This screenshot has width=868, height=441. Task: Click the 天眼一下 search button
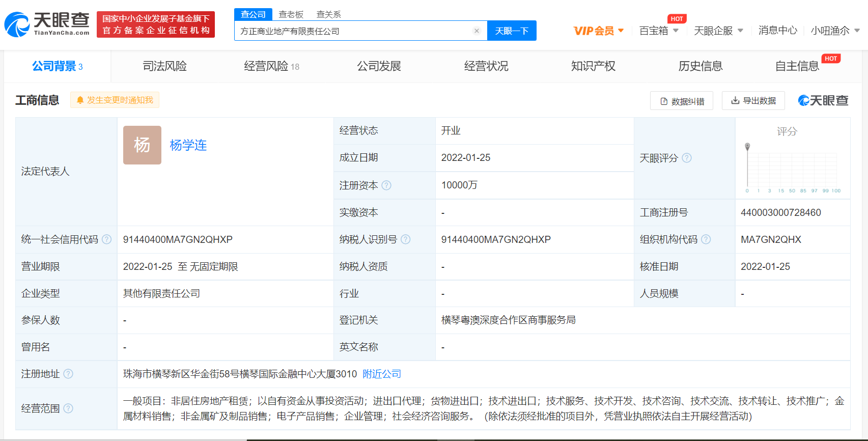[x=512, y=31]
